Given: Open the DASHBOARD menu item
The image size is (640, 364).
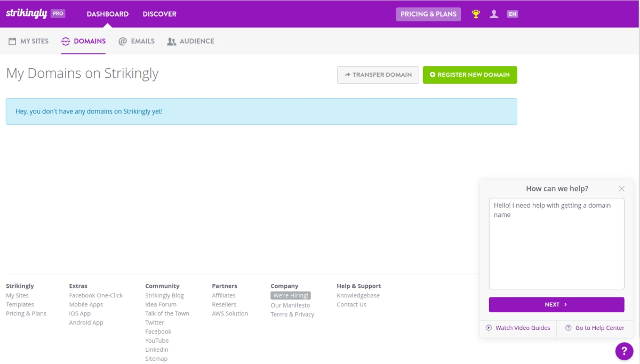Looking at the screenshot, I should [107, 14].
